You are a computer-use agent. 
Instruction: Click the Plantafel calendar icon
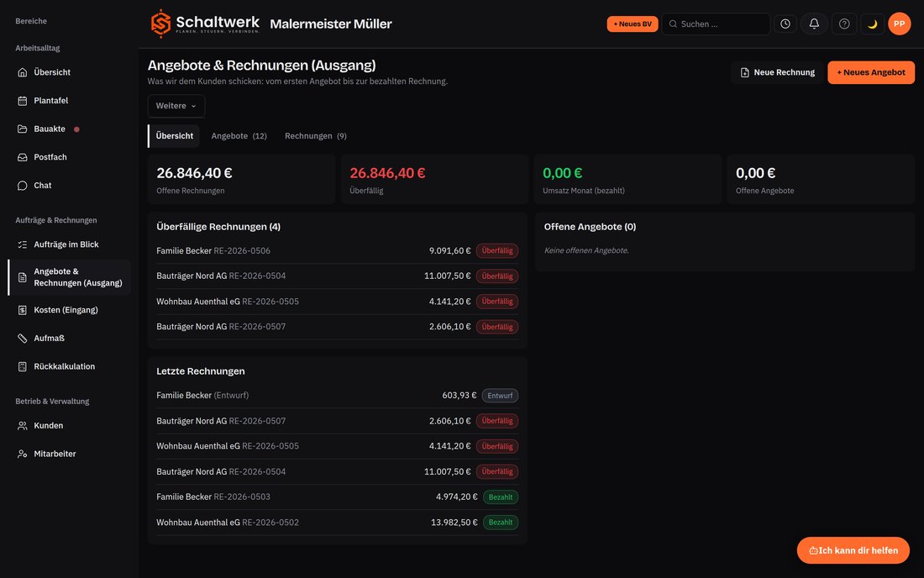tap(23, 101)
